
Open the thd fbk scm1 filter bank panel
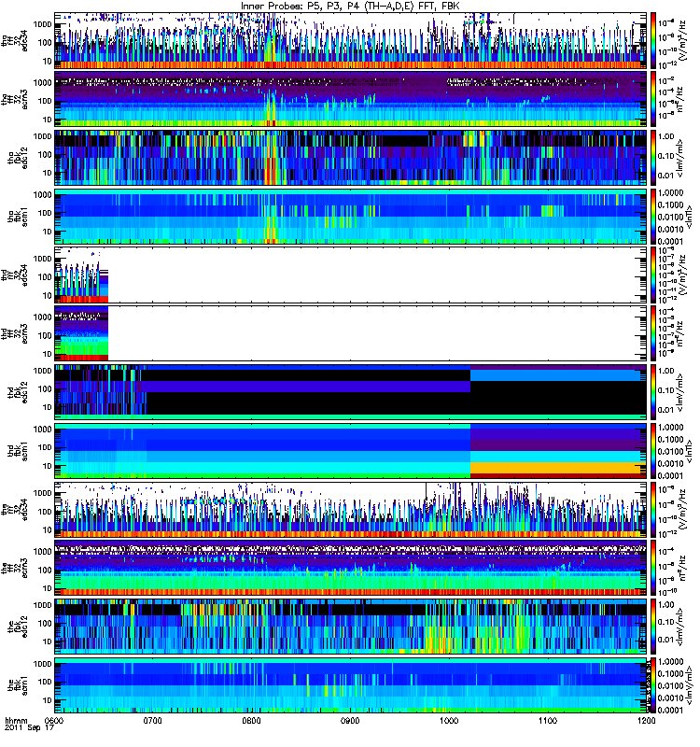(350, 451)
